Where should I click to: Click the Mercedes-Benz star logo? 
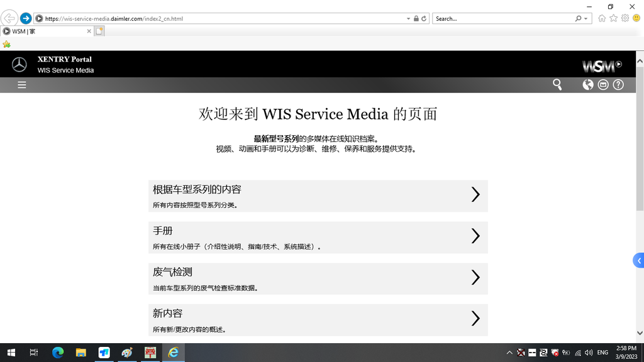coord(19,65)
